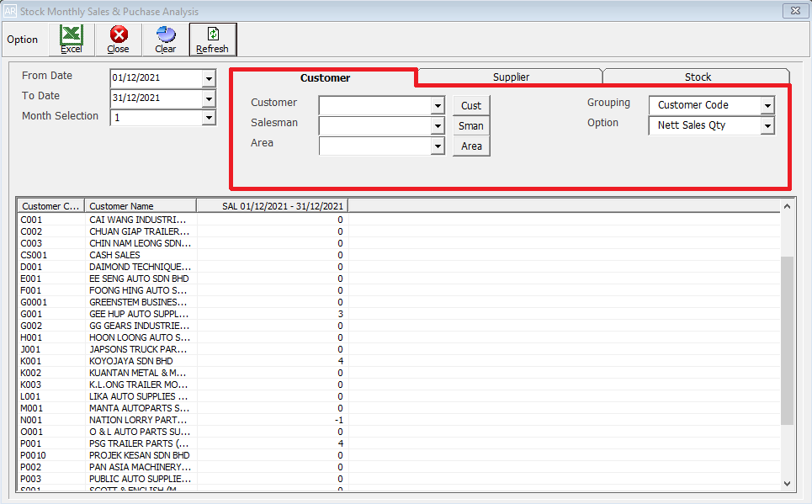Click the grid scrollbar up arrow
Screen dimensions: 812x504
(x=787, y=206)
